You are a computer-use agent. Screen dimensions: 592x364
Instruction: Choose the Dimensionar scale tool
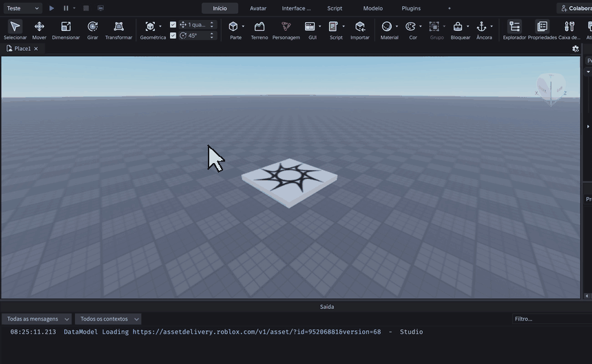65,30
